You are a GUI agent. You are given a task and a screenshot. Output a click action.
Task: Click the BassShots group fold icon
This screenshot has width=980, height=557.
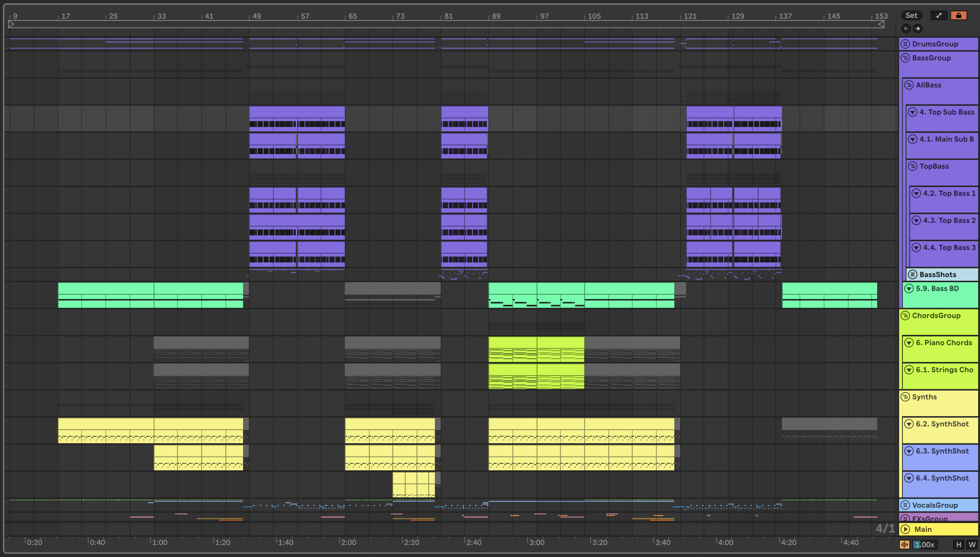coord(913,274)
